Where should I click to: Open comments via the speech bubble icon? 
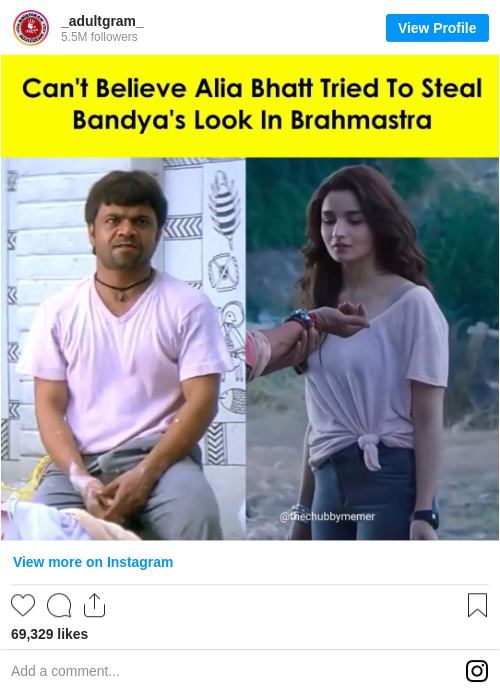(x=59, y=605)
